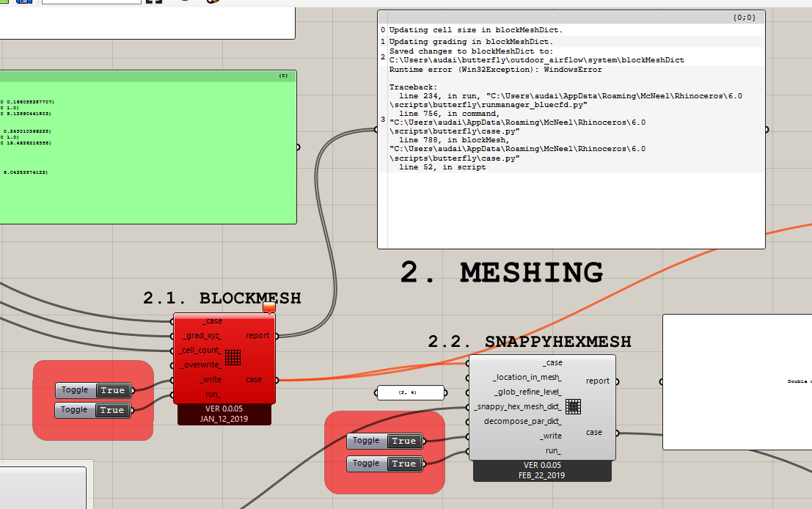
Task: Toggle the upper True boolean beside snappyHexMesh
Action: pos(404,441)
